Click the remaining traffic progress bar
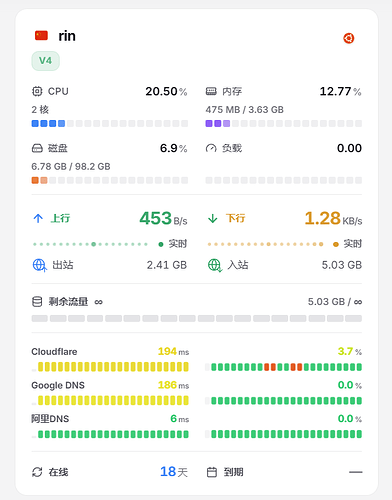The width and height of the screenshot is (392, 500). (197, 318)
